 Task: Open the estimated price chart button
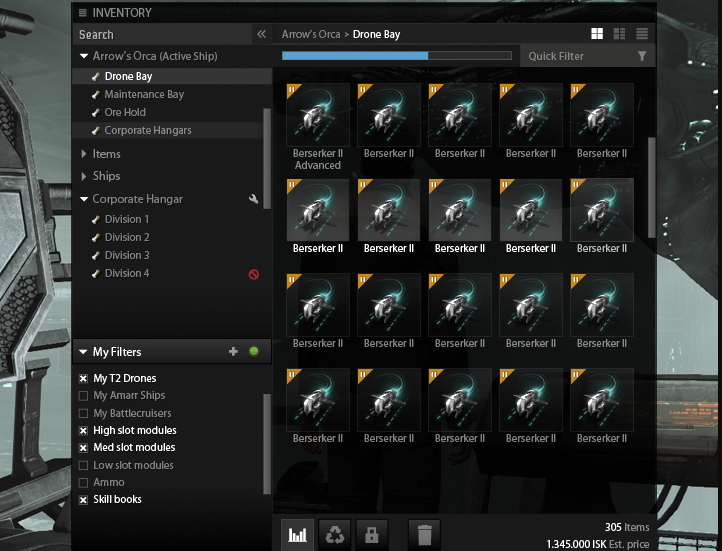point(297,535)
